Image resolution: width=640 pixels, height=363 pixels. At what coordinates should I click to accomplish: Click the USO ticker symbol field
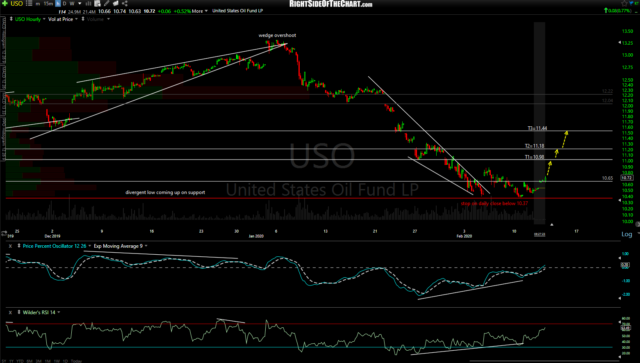click(17, 4)
